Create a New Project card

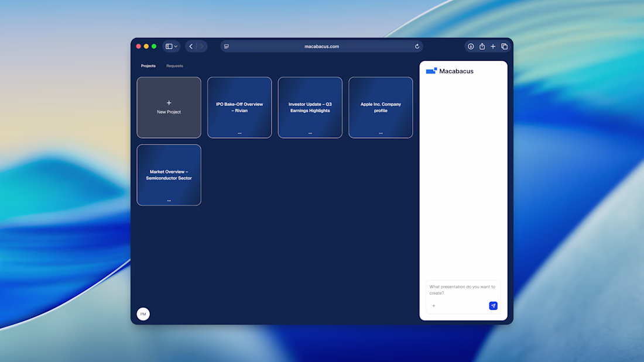pyautogui.click(x=169, y=108)
